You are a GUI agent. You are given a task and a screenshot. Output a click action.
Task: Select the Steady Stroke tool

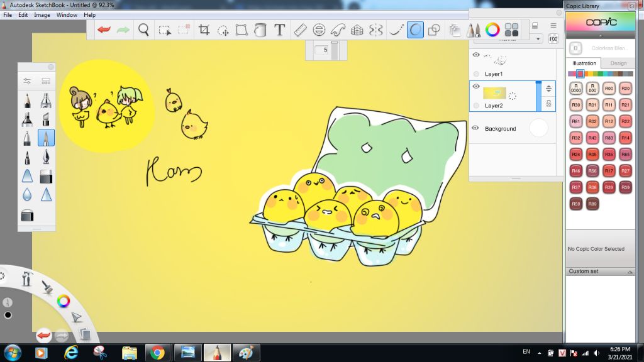(x=396, y=30)
